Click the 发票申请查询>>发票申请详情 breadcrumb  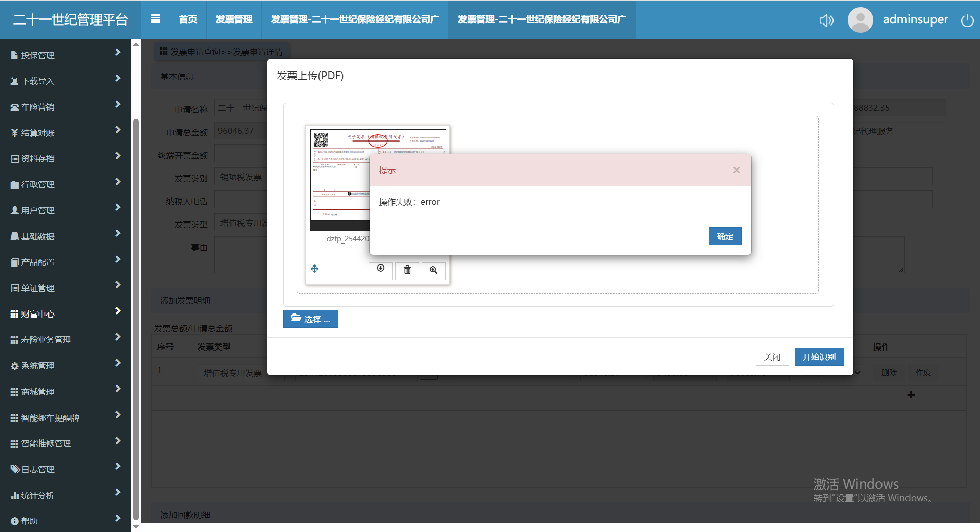click(226, 52)
